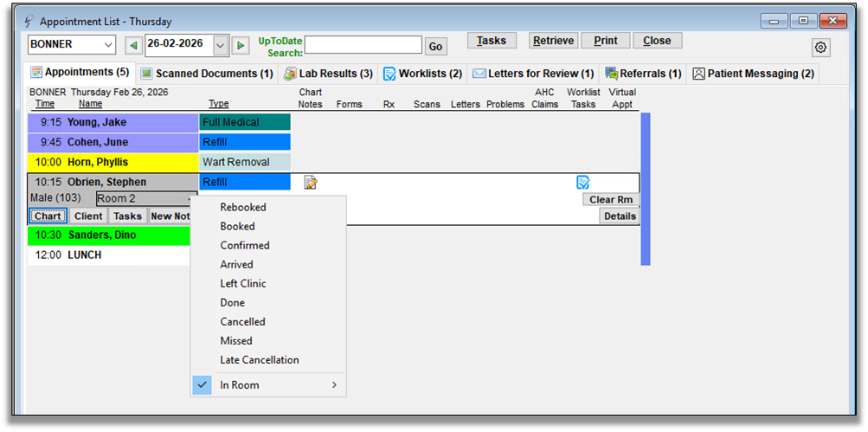Screen dimensions: 868x432
Task: Switch to Lab Results tab
Action: pos(329,74)
